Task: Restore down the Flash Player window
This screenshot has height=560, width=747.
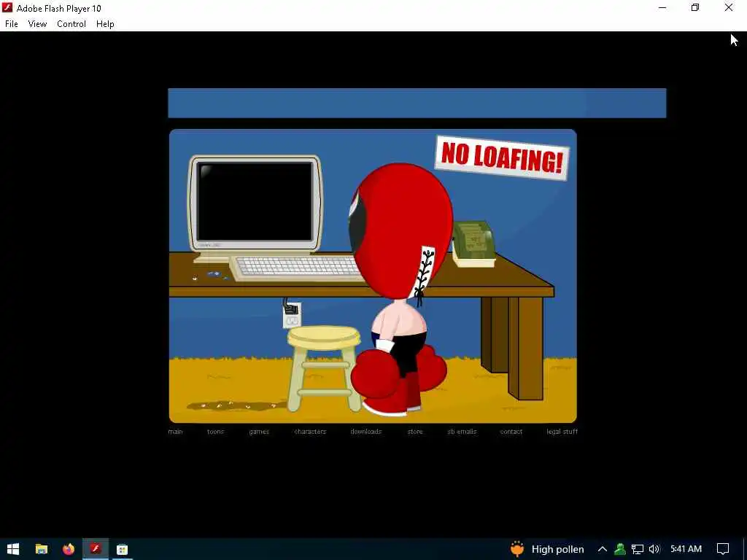Action: pos(695,7)
